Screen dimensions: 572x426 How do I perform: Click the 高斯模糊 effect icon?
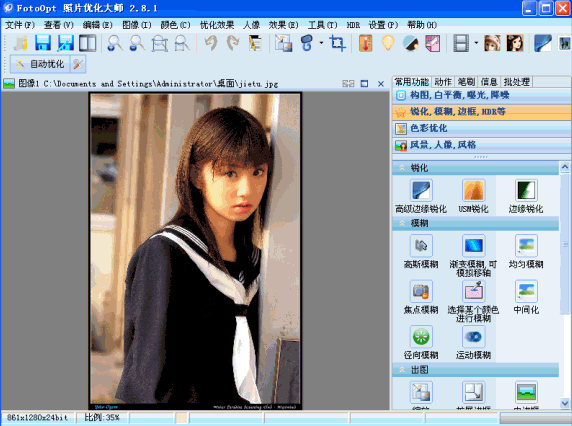pos(421,245)
